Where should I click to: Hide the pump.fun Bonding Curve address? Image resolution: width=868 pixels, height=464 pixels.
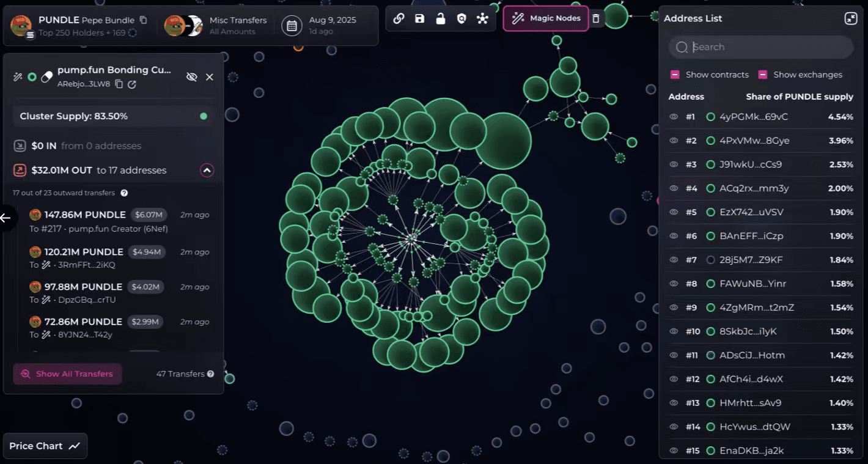click(x=191, y=77)
